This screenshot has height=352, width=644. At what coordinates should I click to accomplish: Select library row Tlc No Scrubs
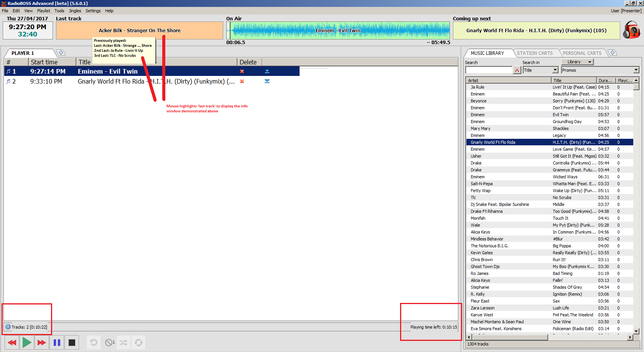click(550, 197)
